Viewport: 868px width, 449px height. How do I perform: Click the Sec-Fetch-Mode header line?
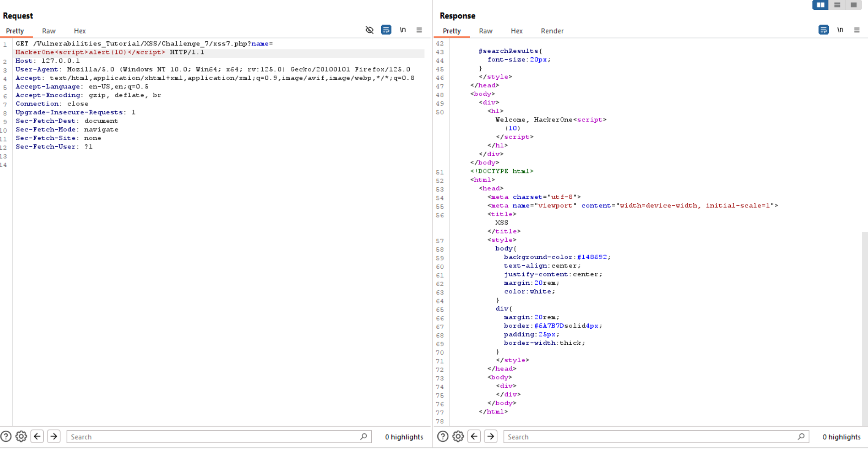click(x=67, y=130)
